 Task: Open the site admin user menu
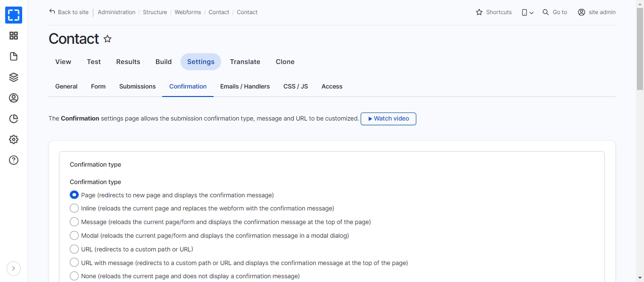pyautogui.click(x=597, y=12)
